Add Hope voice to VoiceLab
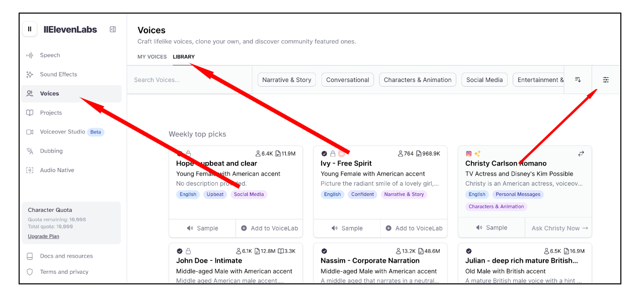Screen dimensions: 644x303 [x=269, y=228]
